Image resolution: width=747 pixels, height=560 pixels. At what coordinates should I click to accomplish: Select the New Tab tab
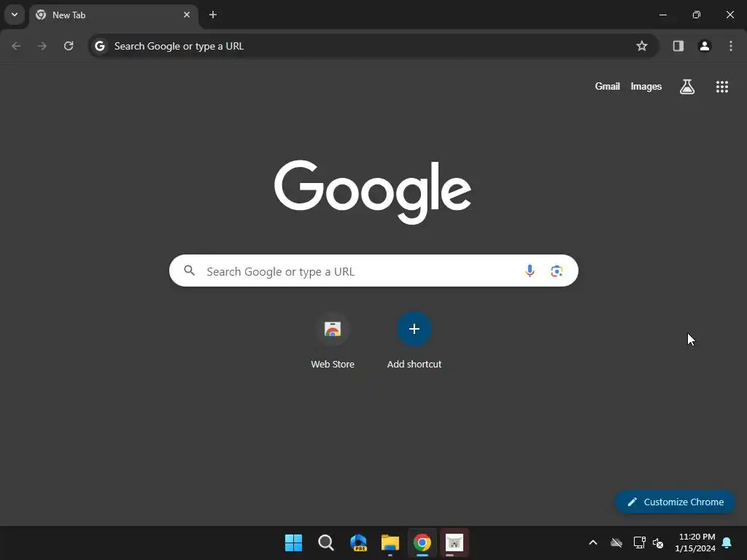113,15
